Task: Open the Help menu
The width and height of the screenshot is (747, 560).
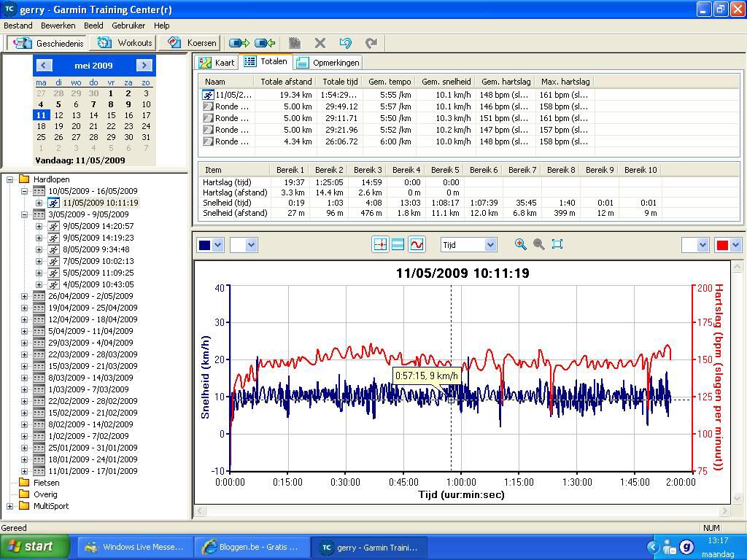Action: tap(161, 26)
